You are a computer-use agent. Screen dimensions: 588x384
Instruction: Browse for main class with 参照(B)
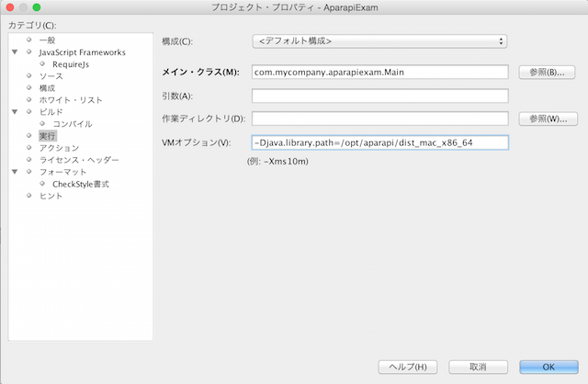548,72
